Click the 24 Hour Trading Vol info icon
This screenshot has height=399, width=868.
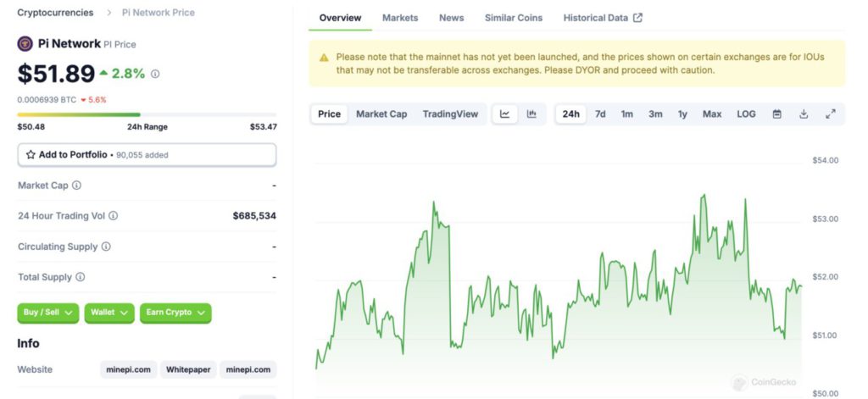pyautogui.click(x=114, y=216)
